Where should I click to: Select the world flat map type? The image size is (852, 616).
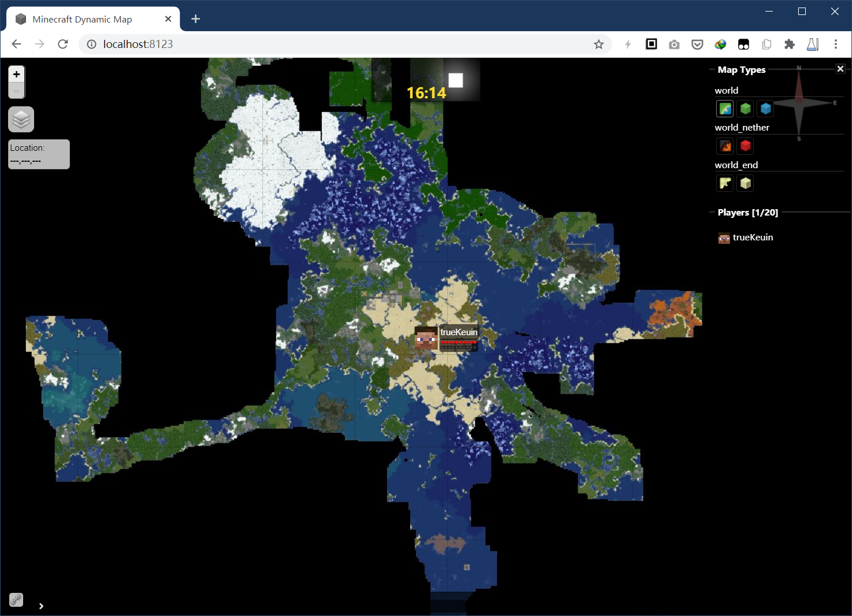[725, 109]
